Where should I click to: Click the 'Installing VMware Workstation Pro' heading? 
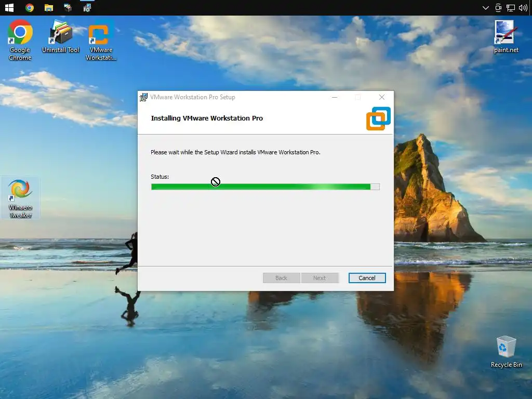click(x=207, y=118)
